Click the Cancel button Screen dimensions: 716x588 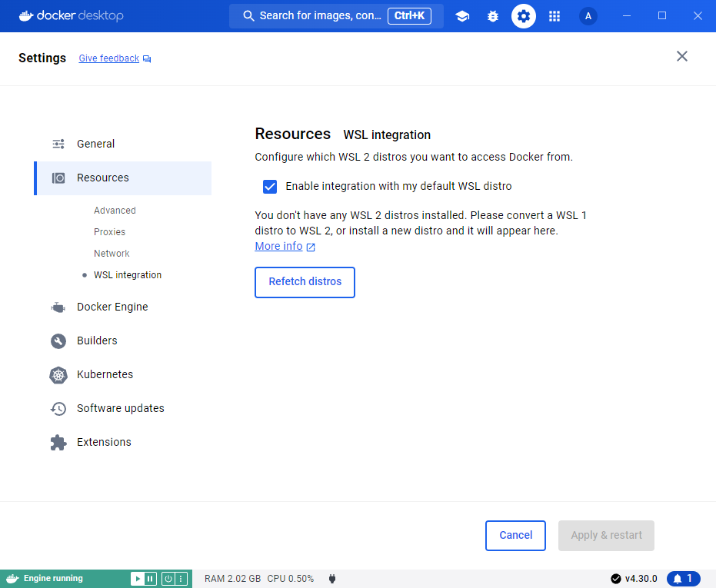(515, 536)
